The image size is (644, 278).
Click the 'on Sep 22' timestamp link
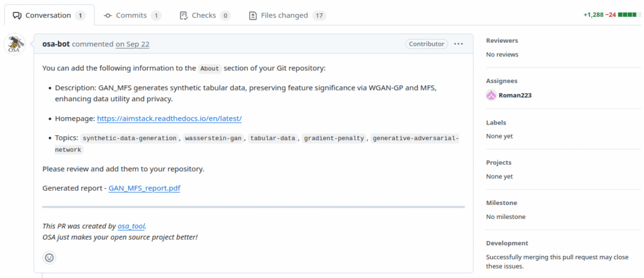click(x=132, y=44)
